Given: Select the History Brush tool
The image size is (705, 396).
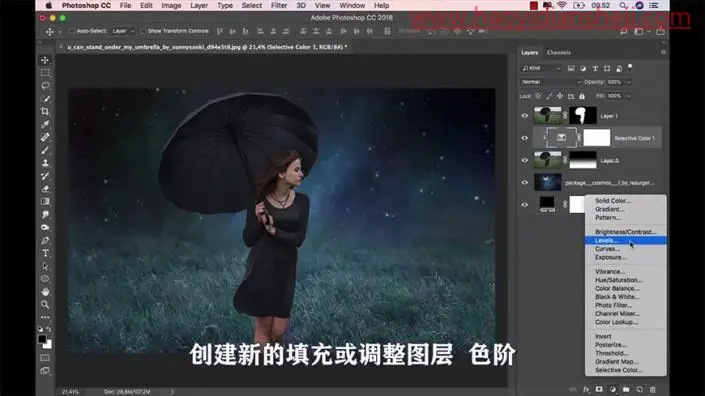Looking at the screenshot, I should tap(45, 176).
